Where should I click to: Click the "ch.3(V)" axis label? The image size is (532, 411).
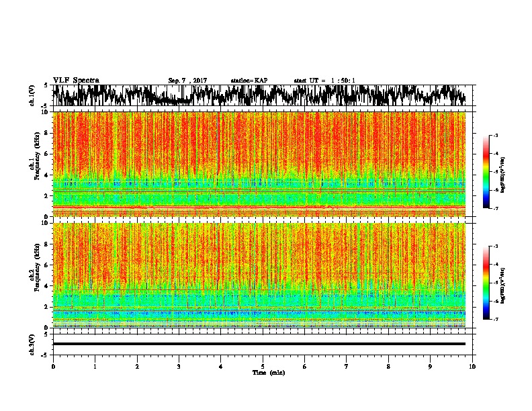point(32,345)
